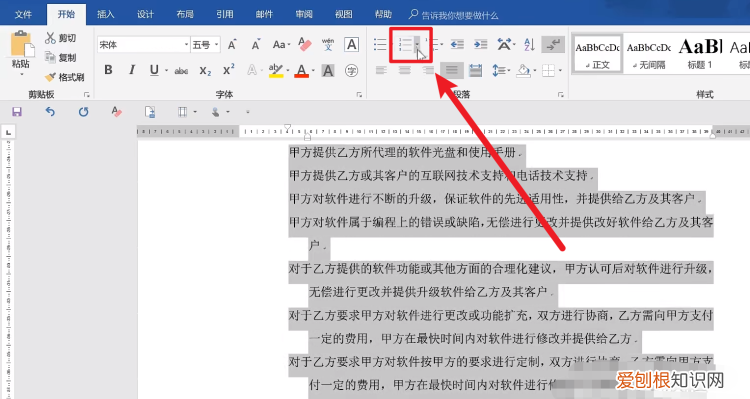This screenshot has width=750, height=399.
Task: Toggle subscript X₂ formatting
Action: (205, 71)
